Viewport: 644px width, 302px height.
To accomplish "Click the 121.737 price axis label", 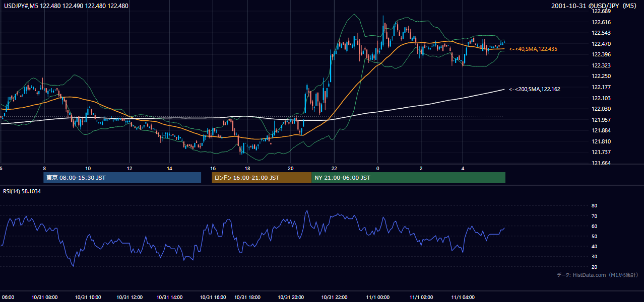I will pos(602,152).
